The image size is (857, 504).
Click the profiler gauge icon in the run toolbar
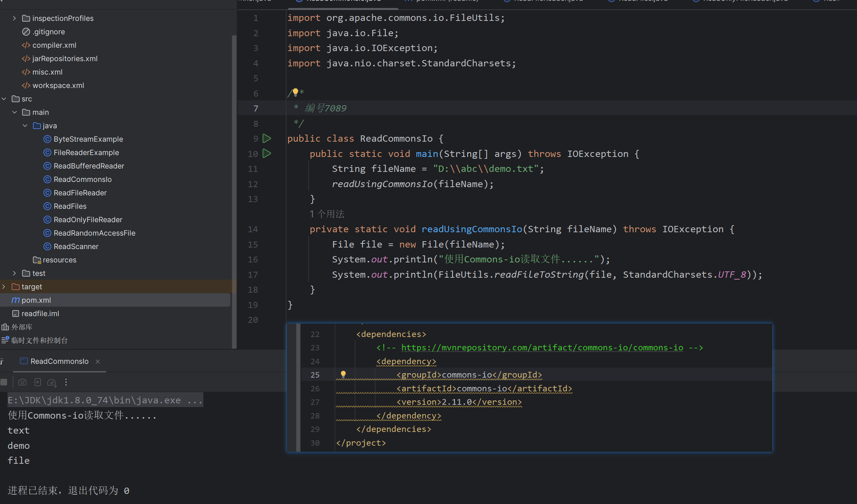pos(51,382)
